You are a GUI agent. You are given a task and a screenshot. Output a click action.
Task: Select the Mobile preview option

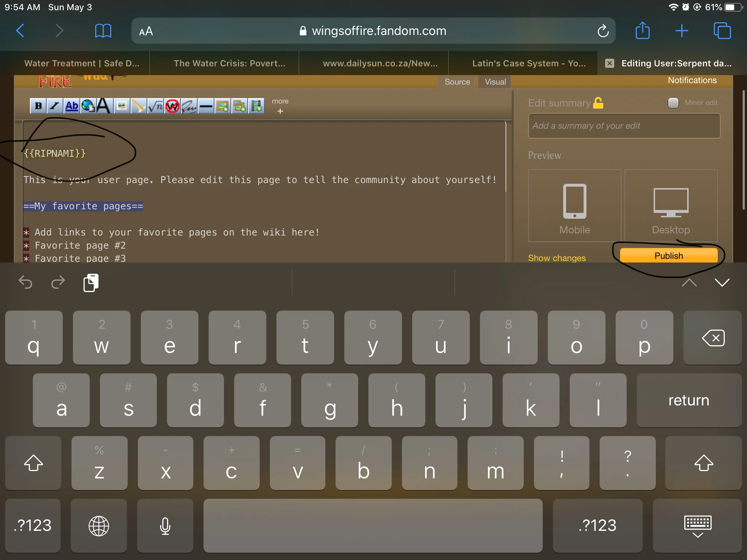click(574, 206)
